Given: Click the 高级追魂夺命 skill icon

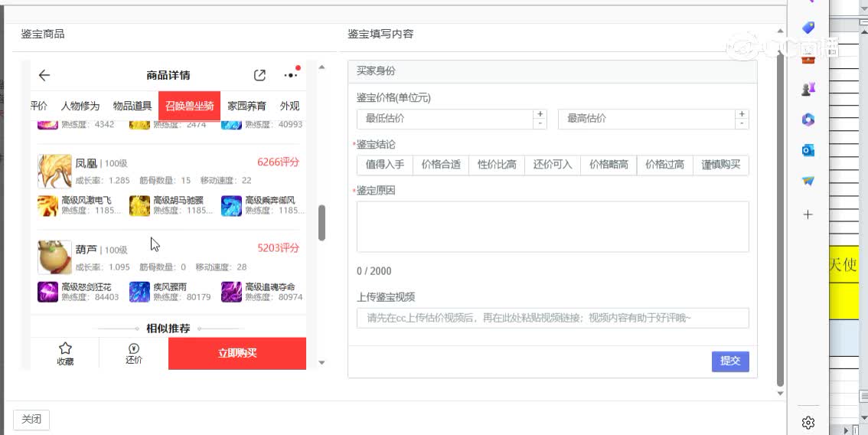Looking at the screenshot, I should (231, 292).
